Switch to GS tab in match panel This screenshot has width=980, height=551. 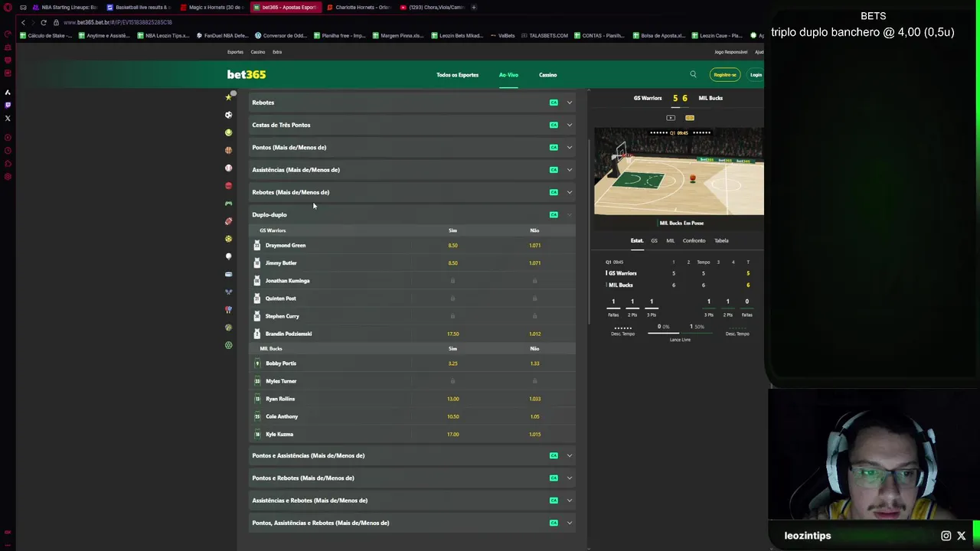pos(654,240)
